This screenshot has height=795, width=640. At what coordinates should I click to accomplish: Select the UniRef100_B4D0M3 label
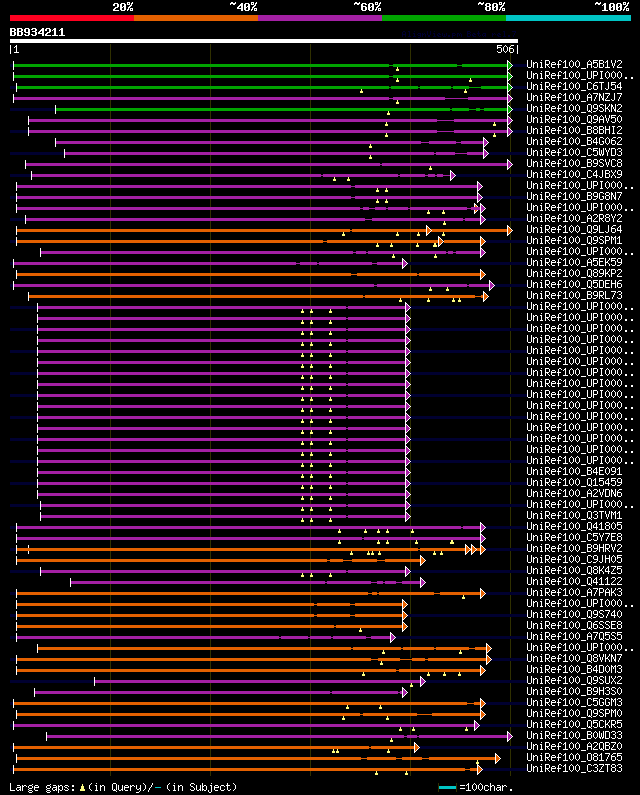point(574,669)
